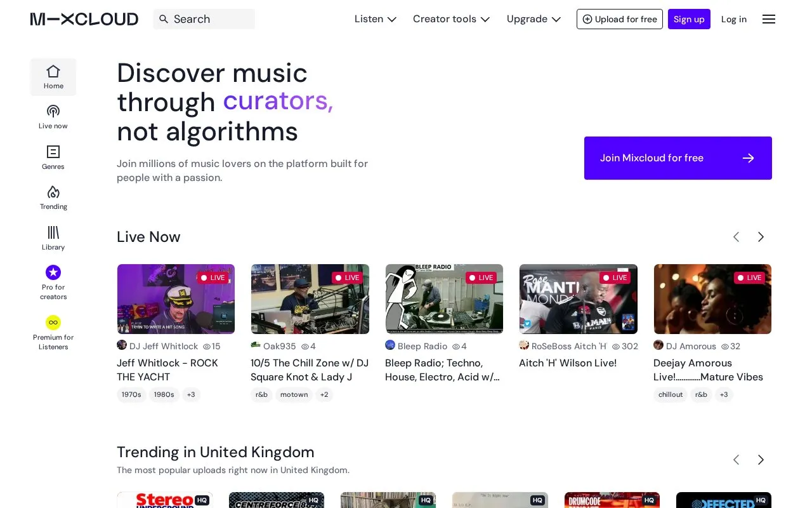
Task: Expand the Listen dropdown
Action: pyautogui.click(x=376, y=19)
